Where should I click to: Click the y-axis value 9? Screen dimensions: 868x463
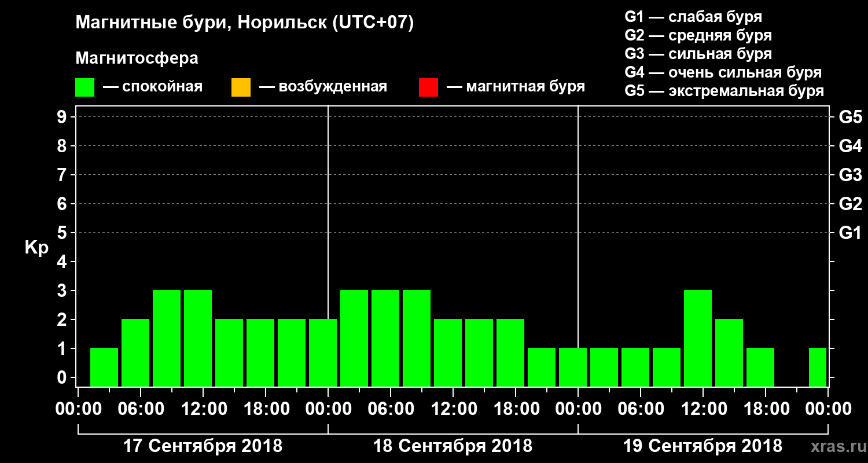63,117
